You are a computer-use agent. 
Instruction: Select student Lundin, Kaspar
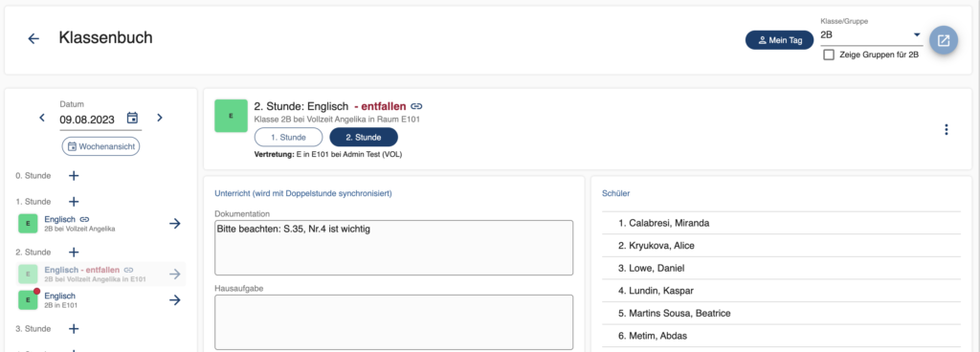(781, 290)
